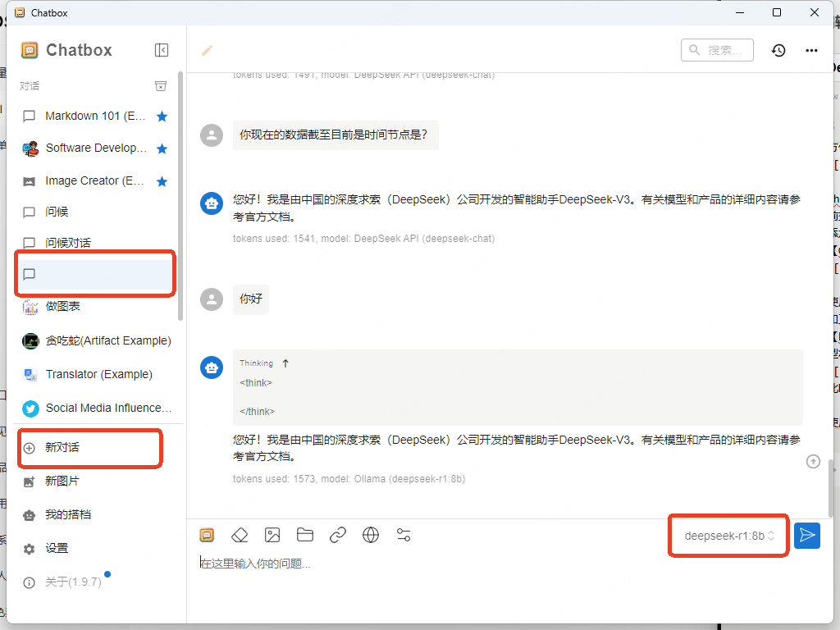Open the Markdown 101 conversation
Screen dimensions: 840x630
click(x=95, y=116)
